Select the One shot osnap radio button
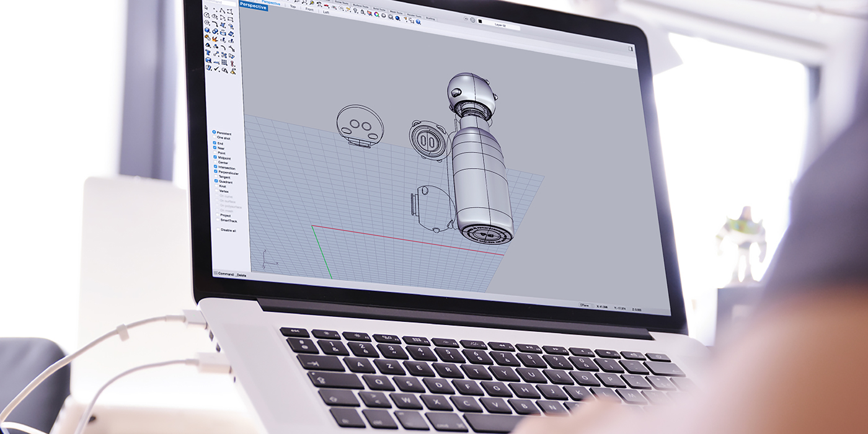 click(x=215, y=136)
